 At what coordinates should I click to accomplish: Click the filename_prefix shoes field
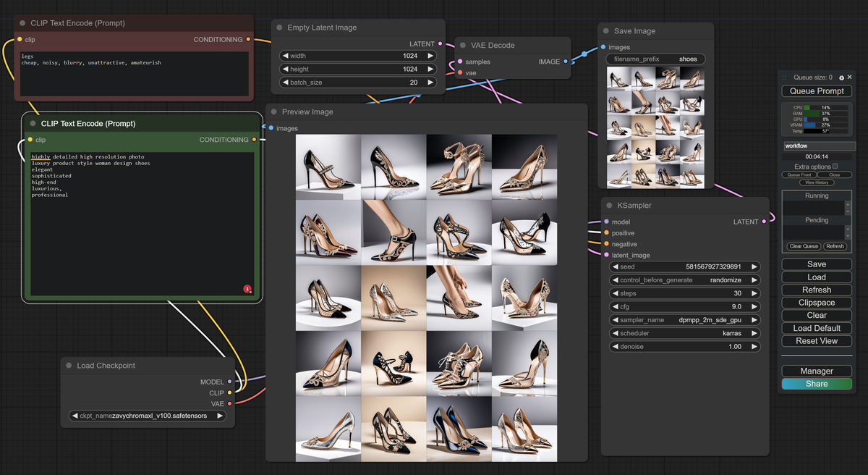[x=655, y=59]
